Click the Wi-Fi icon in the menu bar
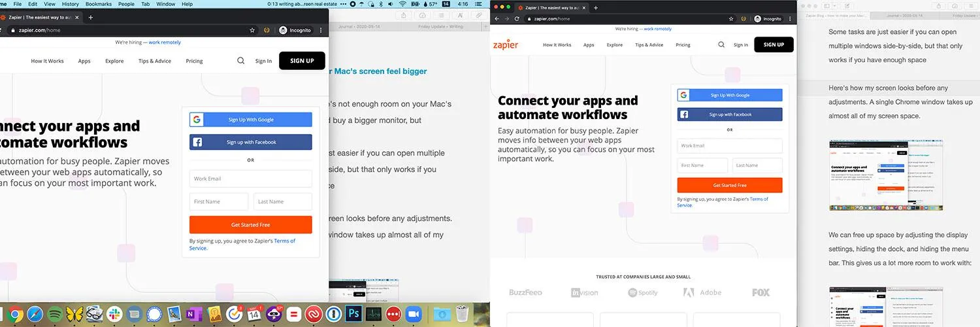This screenshot has height=327, width=980. 403,4
